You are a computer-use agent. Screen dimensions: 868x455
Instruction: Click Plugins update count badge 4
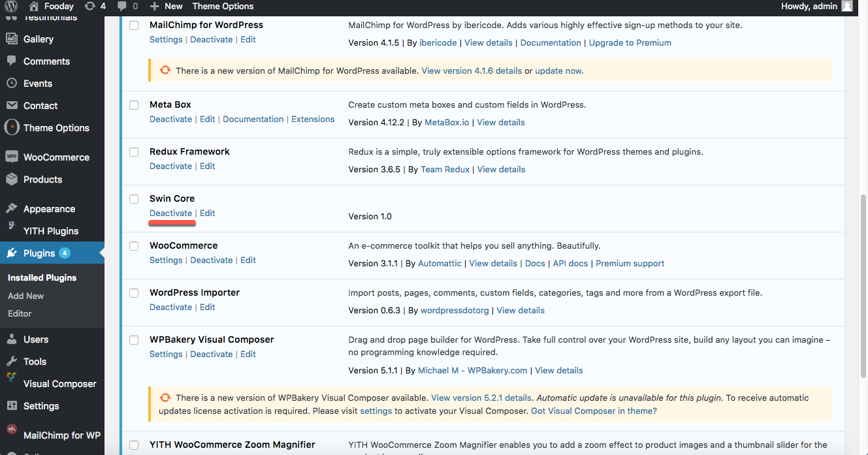point(64,253)
